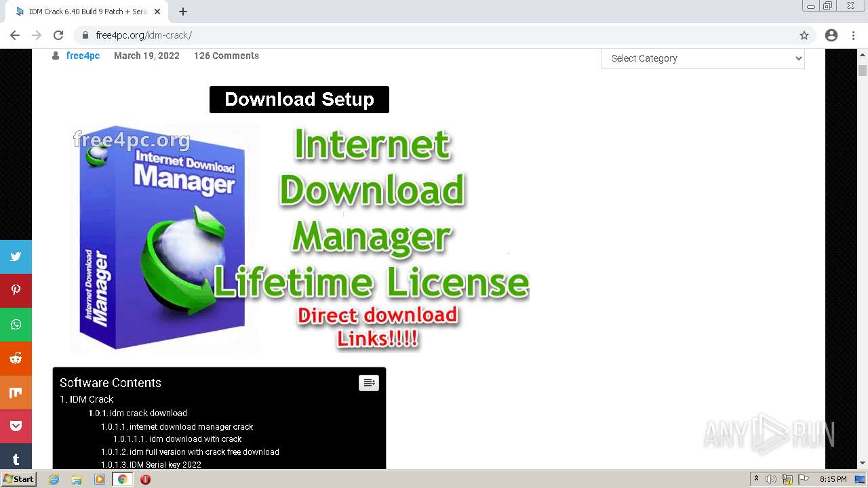Share page via Twitter sidebar icon
The height and width of the screenshot is (488, 868).
click(16, 257)
